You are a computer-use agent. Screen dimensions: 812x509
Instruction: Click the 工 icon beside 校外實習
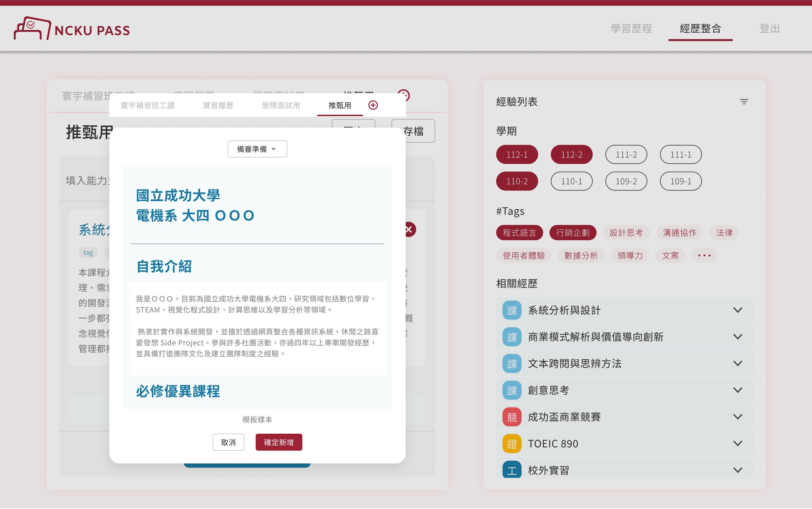(512, 470)
